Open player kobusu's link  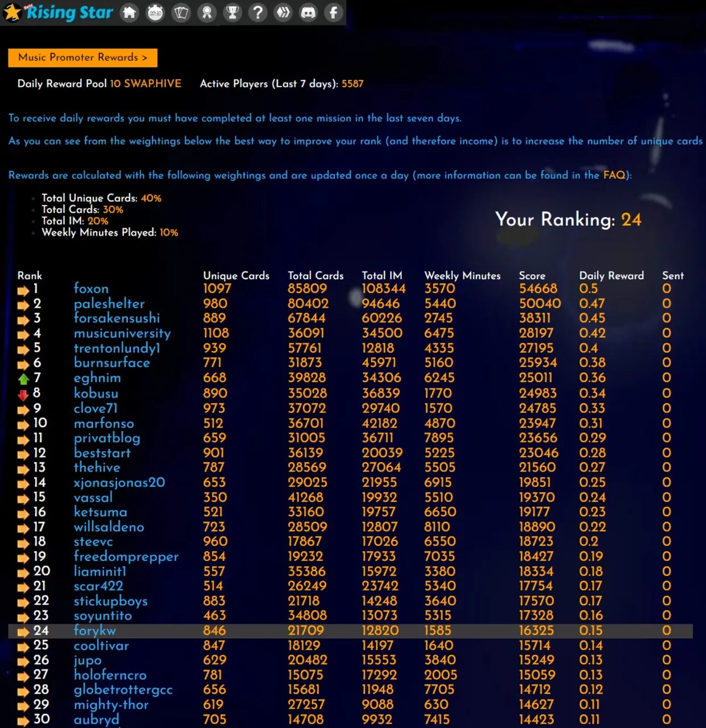tap(96, 393)
